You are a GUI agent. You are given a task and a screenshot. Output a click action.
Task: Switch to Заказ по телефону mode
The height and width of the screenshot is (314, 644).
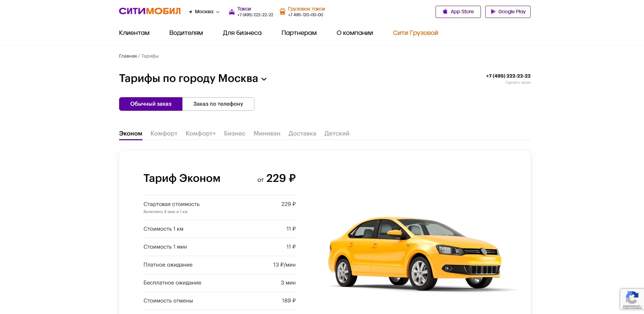pyautogui.click(x=218, y=104)
